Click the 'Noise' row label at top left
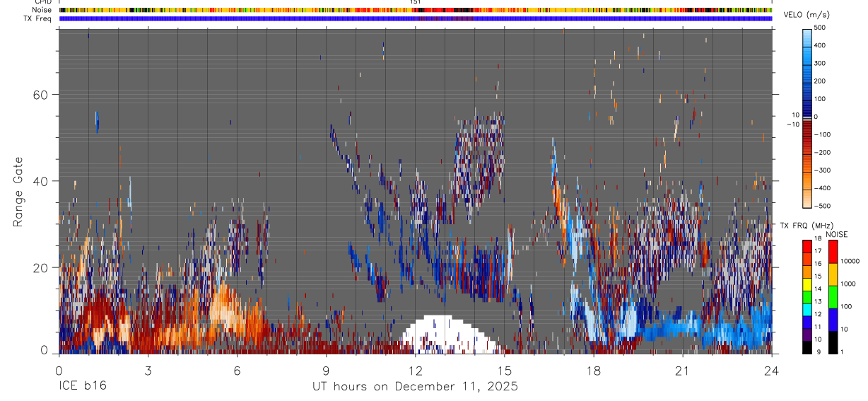Screen dimensions: 868x401 click(42, 10)
